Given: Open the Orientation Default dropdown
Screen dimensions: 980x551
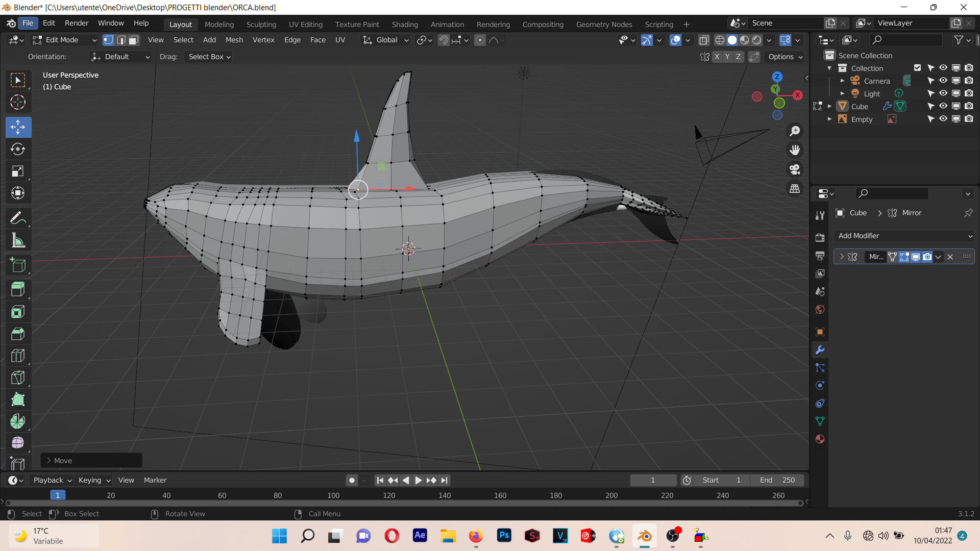Looking at the screenshot, I should coord(120,57).
